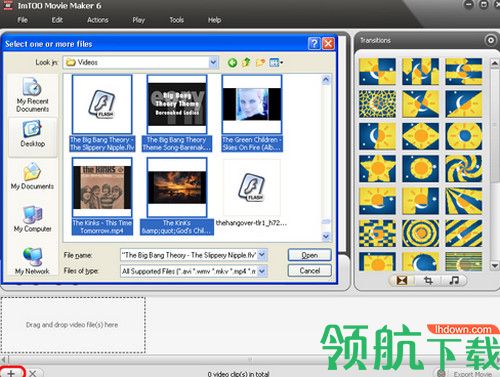Select The Slippery Nipple.flv file thumbnail
Viewport: 500px width, 377px height.
(x=102, y=104)
